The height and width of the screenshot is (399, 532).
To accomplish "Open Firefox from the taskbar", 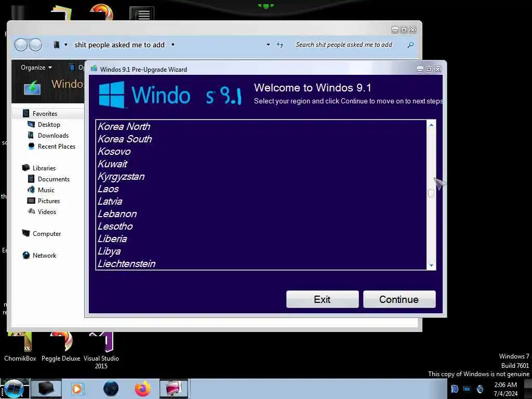I will (142, 389).
